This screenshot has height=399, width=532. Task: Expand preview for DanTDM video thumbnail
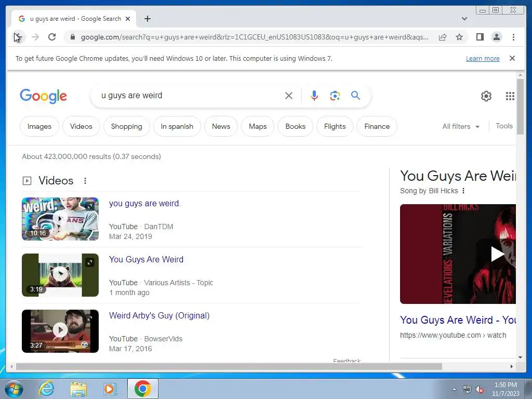click(89, 206)
